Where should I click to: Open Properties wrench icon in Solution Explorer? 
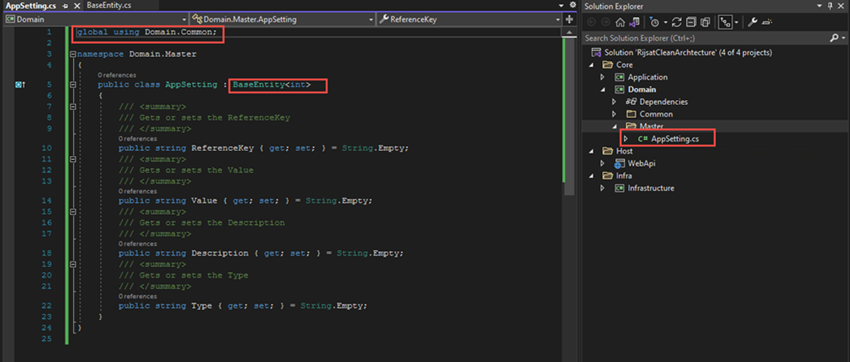[x=752, y=22]
